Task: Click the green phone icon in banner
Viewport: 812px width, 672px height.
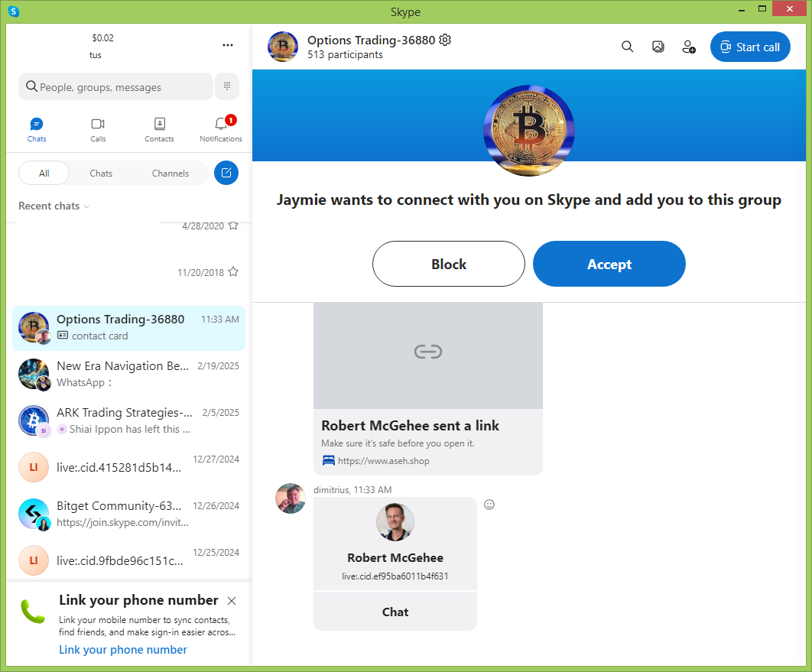Action: [33, 611]
